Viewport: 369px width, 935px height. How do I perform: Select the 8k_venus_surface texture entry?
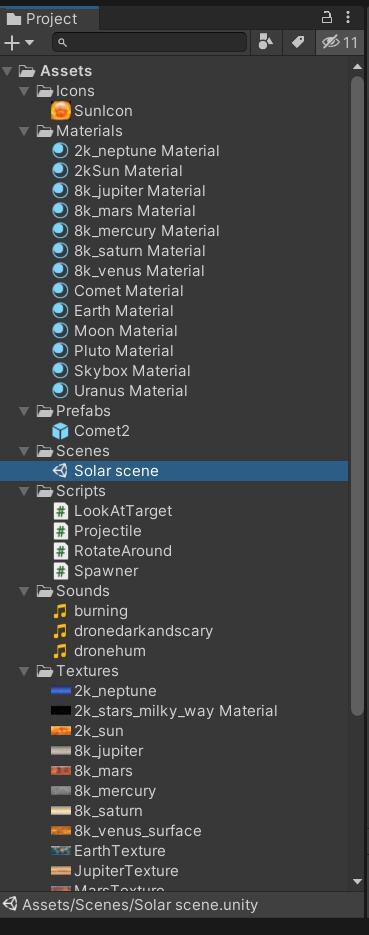click(138, 831)
